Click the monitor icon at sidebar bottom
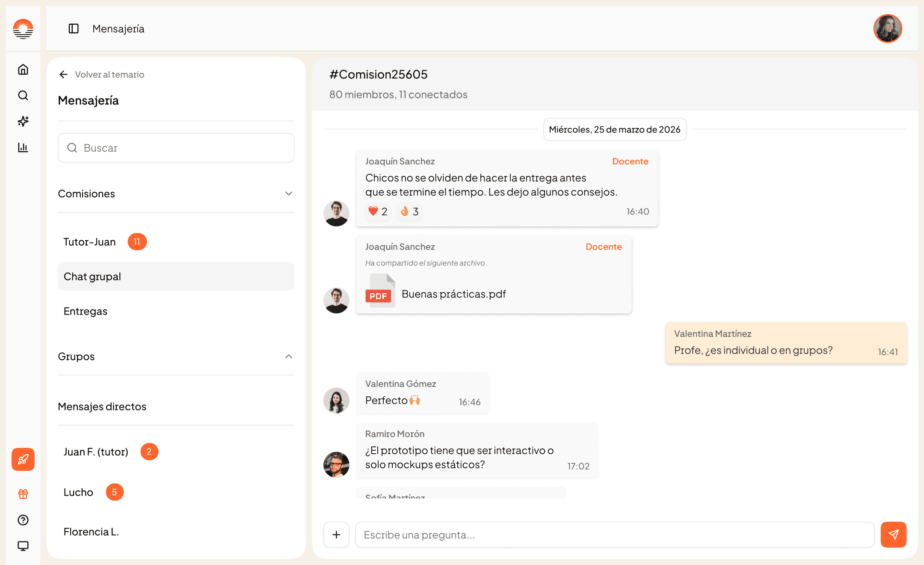The height and width of the screenshot is (565, 924). click(x=23, y=546)
